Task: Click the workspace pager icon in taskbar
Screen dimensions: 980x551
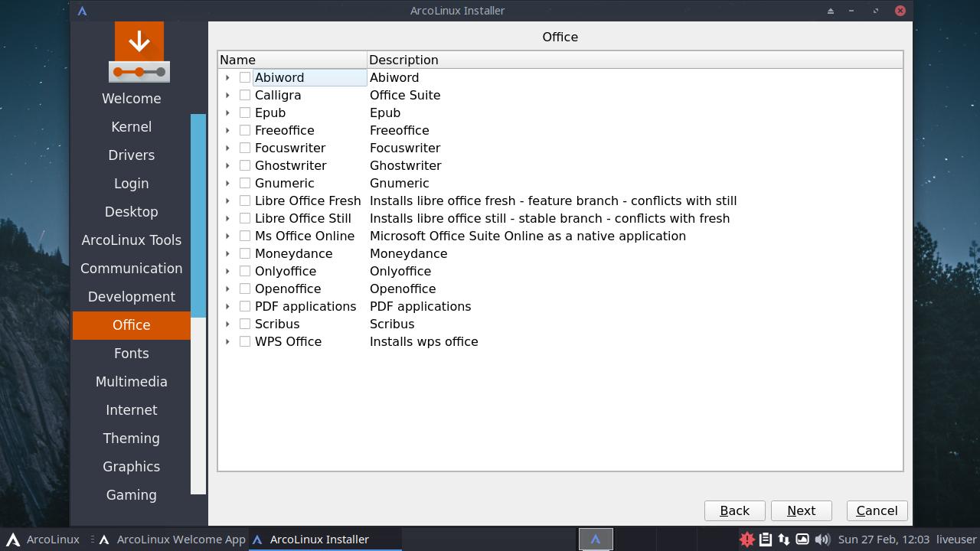Action: point(595,540)
